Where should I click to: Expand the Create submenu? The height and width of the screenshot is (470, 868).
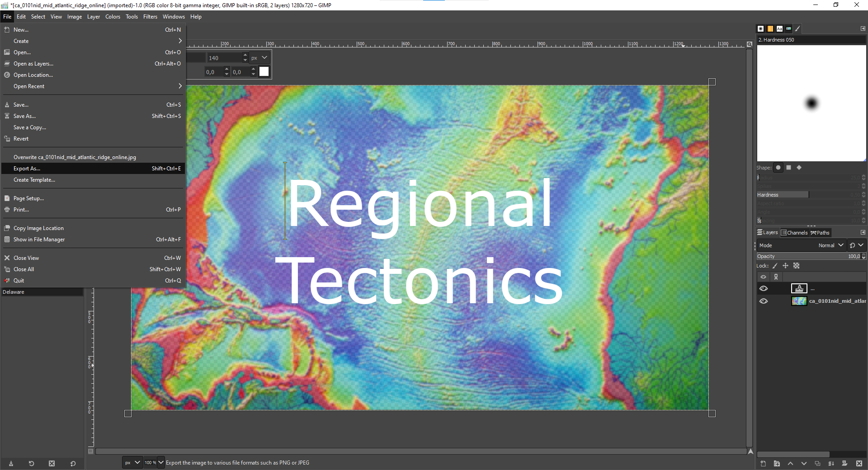coord(93,41)
